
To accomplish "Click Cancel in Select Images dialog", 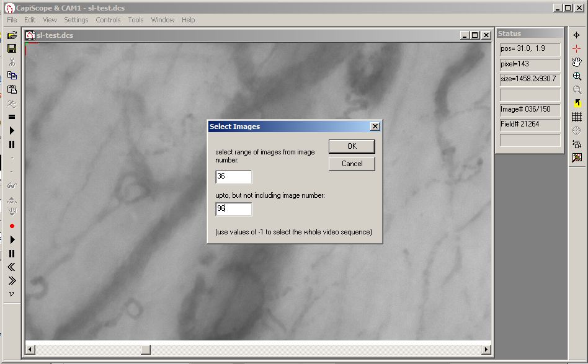I will 352,164.
